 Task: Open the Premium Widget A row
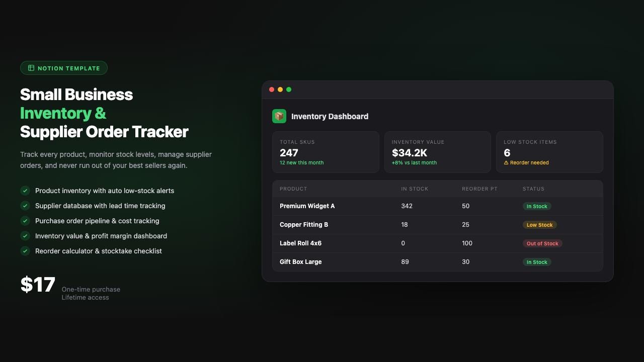click(x=438, y=206)
